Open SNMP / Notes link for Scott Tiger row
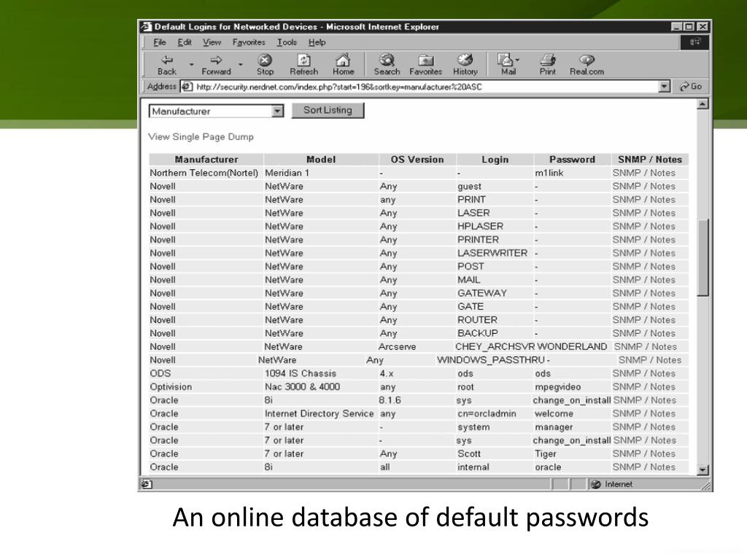 pyautogui.click(x=643, y=454)
